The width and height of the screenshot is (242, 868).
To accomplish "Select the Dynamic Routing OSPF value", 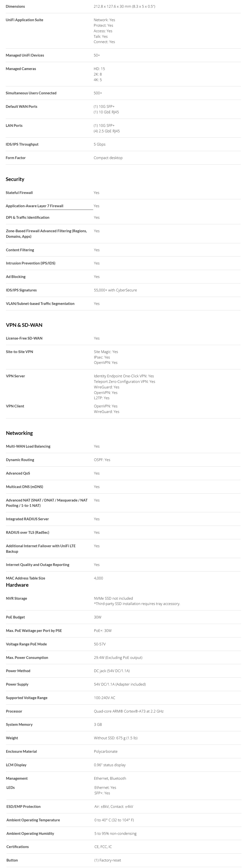I will (x=102, y=460).
